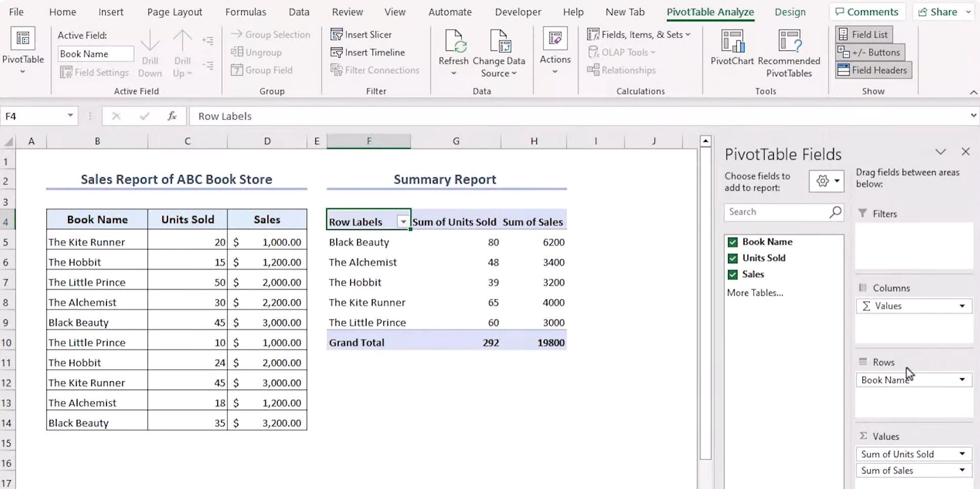Image resolution: width=980 pixels, height=489 pixels.
Task: Click the PivotTable Fields search box
Action: tap(784, 212)
